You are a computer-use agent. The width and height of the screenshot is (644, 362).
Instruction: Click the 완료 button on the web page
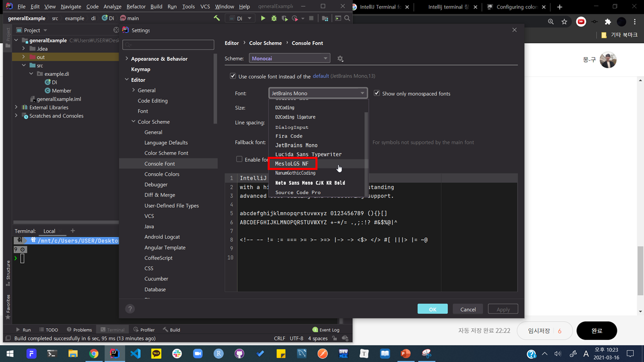pos(597,331)
